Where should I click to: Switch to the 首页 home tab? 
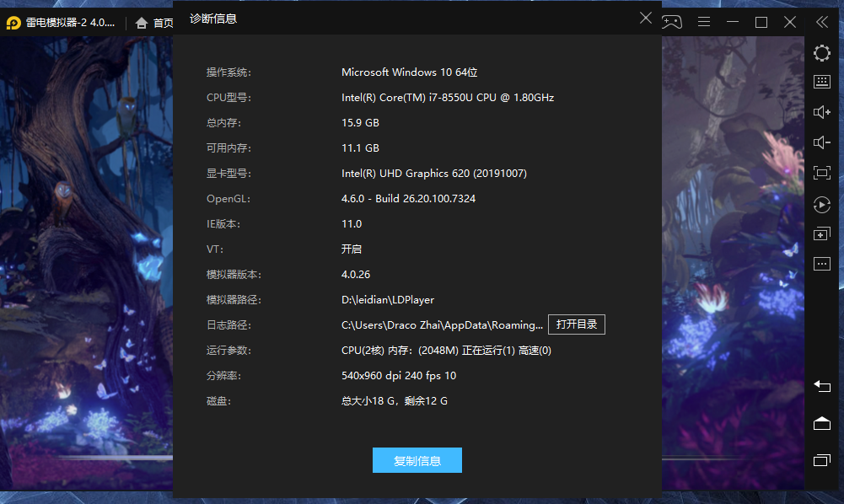coord(154,23)
